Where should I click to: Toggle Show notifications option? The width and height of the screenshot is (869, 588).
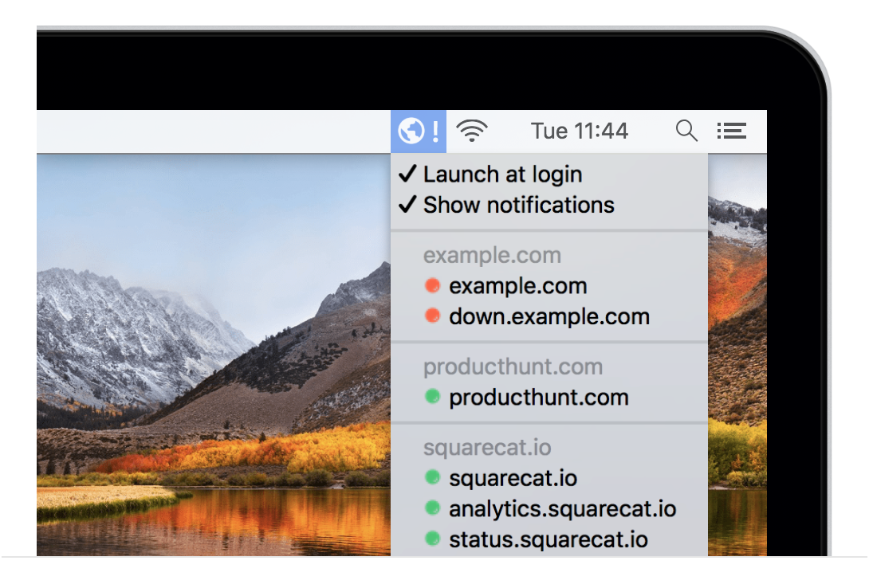(x=549, y=205)
